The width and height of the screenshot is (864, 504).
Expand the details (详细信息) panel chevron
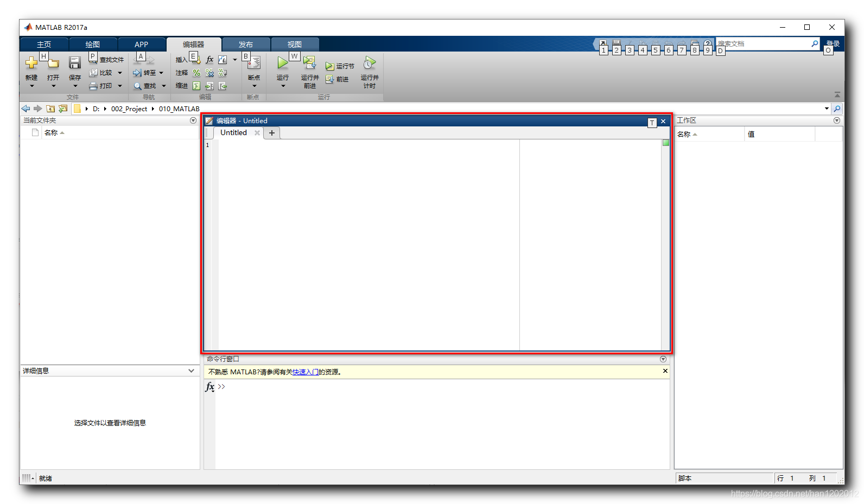tap(191, 371)
